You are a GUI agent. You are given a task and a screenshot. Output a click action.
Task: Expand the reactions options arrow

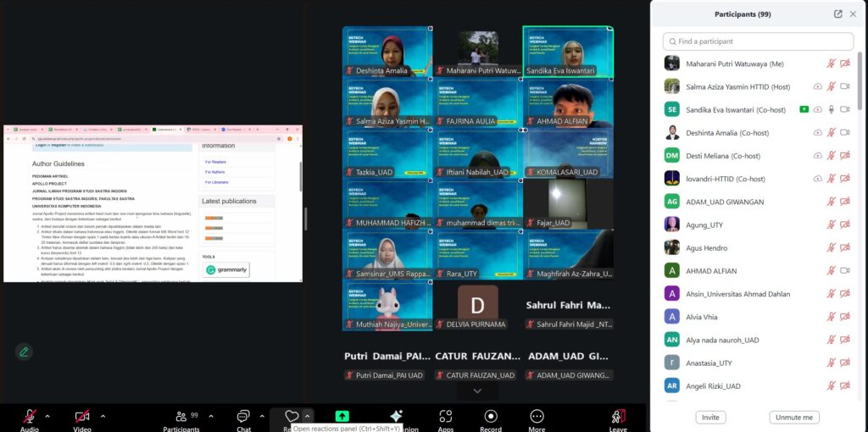308,416
